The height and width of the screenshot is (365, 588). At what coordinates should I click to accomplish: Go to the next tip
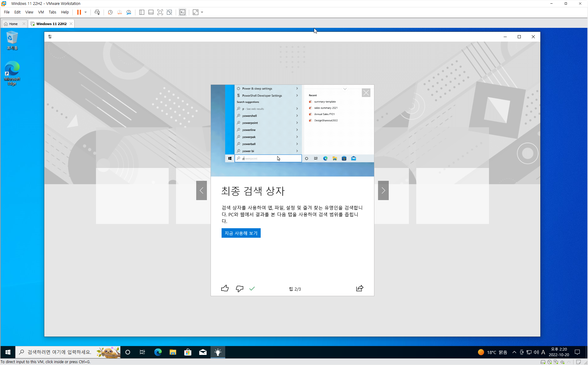(x=383, y=190)
